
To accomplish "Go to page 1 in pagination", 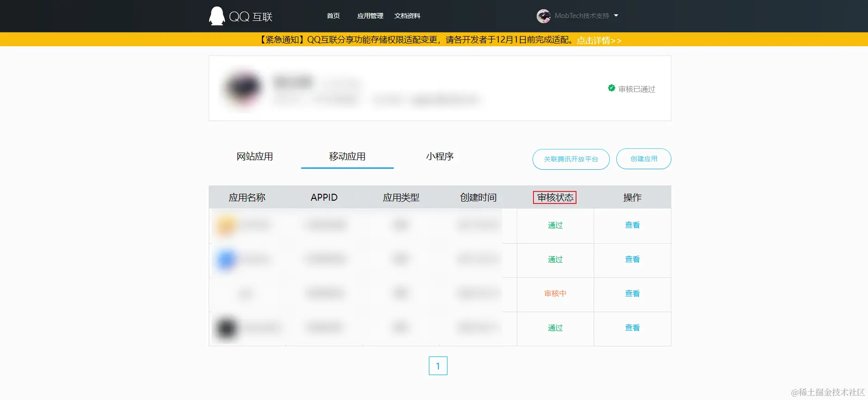I will coord(438,366).
